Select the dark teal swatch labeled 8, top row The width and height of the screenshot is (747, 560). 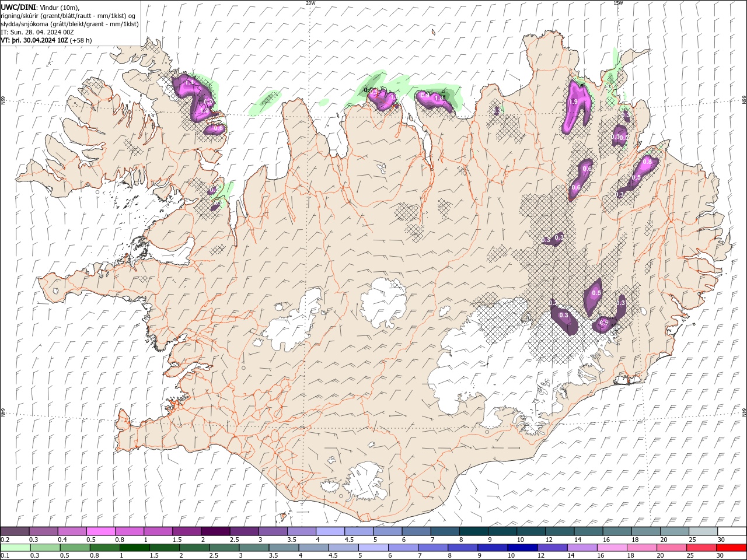click(473, 531)
